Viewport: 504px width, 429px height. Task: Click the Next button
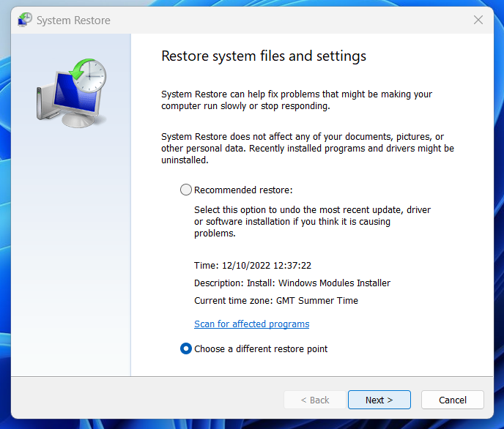click(x=379, y=400)
